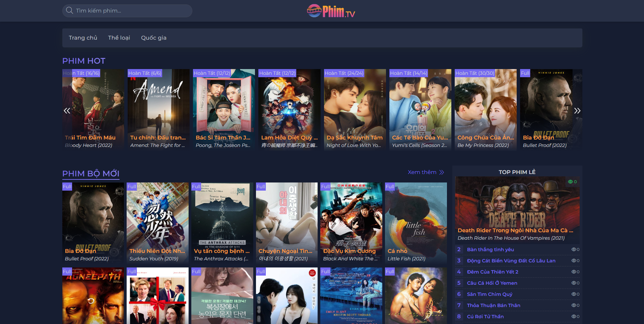644x324 pixels.
Task: Open the Thể loại menu
Action: 119,38
